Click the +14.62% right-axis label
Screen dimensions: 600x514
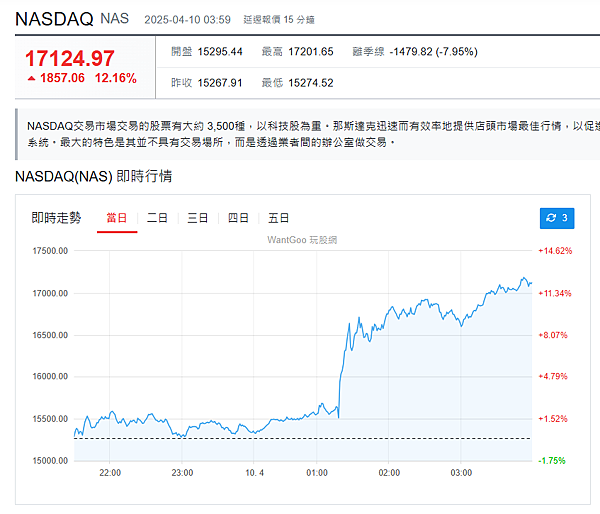[555, 251]
